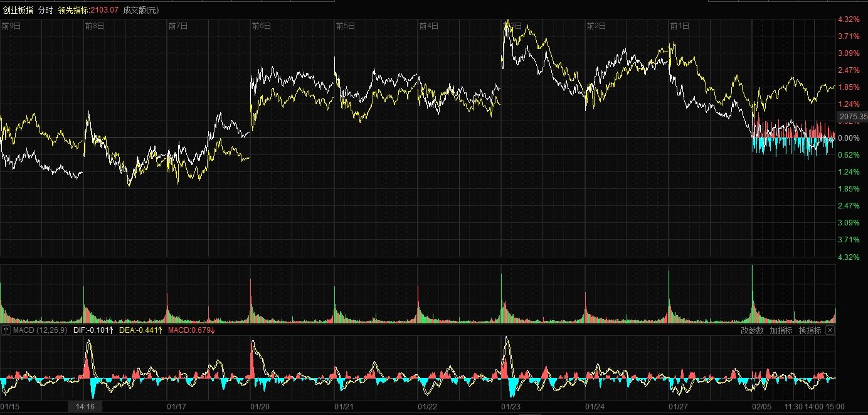This screenshot has width=868, height=415.
Task: Select the 前7日 day column header
Action: 178,26
